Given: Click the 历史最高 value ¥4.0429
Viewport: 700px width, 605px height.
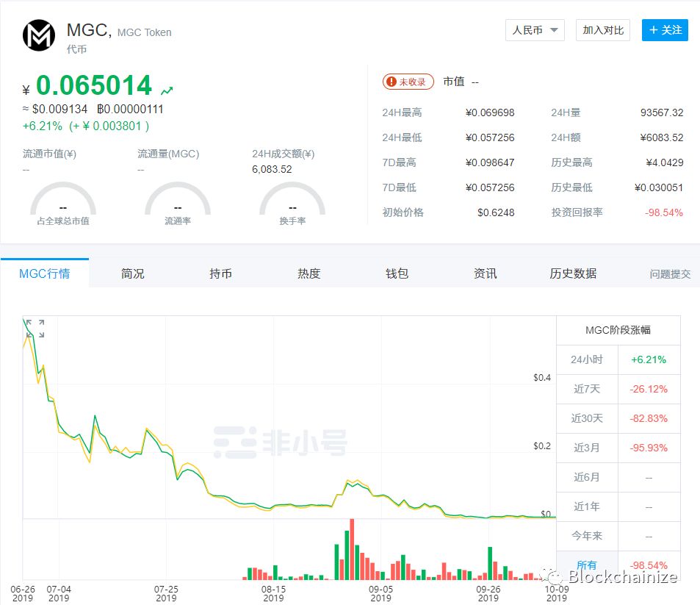Looking at the screenshot, I should (664, 162).
